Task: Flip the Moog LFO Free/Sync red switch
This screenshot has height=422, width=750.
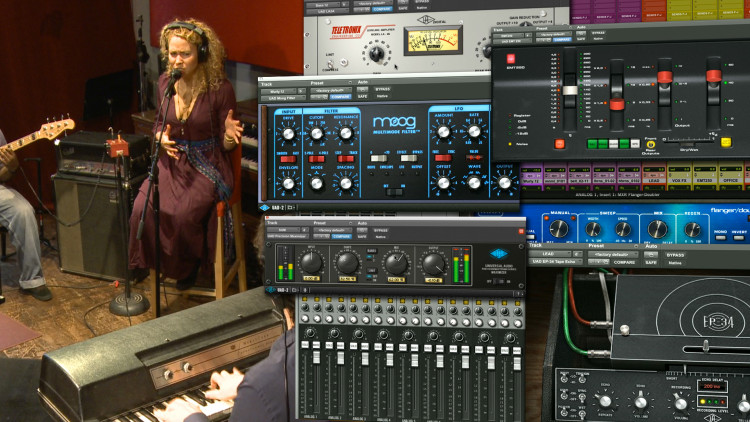Action: 443,158
